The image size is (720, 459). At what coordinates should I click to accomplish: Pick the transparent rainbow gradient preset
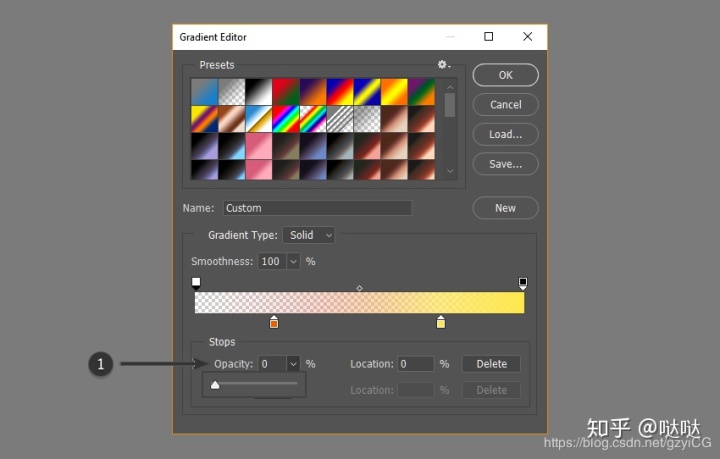click(x=313, y=119)
